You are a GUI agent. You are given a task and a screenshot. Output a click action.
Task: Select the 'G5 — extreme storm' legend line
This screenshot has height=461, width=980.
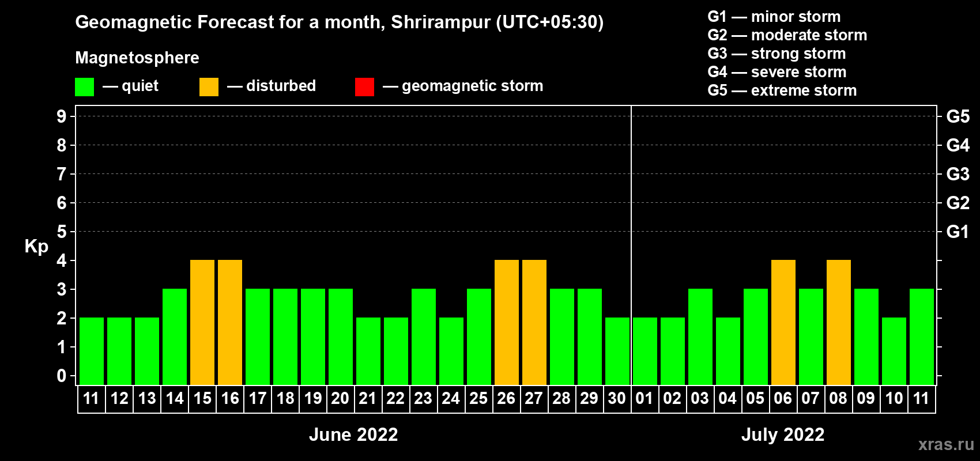pyautogui.click(x=782, y=90)
